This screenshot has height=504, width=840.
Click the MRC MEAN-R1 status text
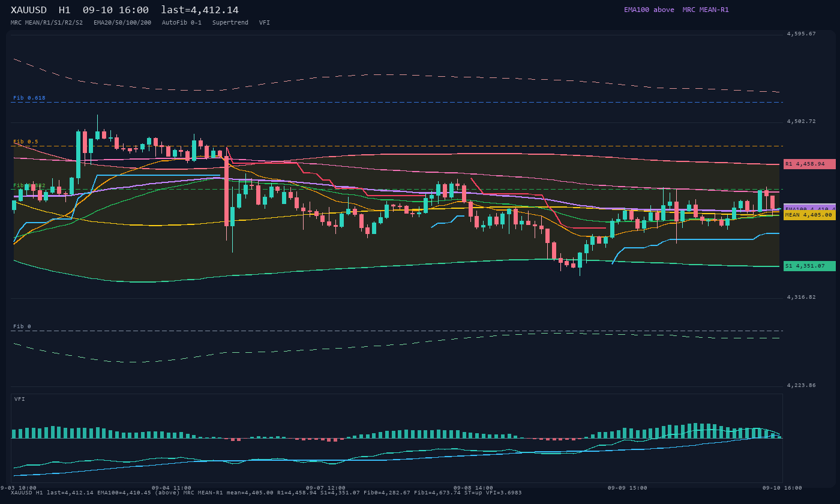coord(706,10)
